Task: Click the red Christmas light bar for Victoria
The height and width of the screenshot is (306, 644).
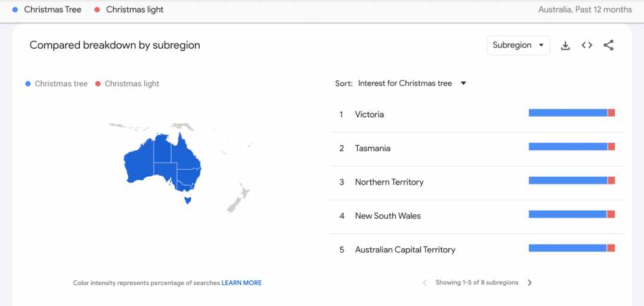Action: (611, 113)
